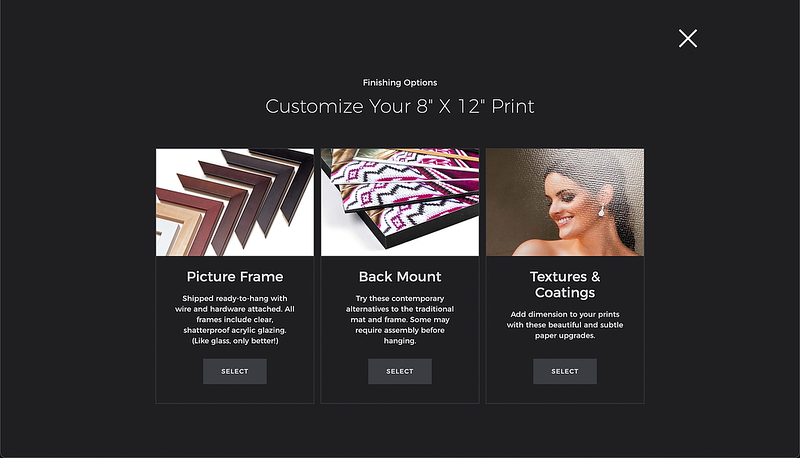Click the ready-to-hang frame description text
Viewport: 800px width, 458px height.
click(x=235, y=319)
